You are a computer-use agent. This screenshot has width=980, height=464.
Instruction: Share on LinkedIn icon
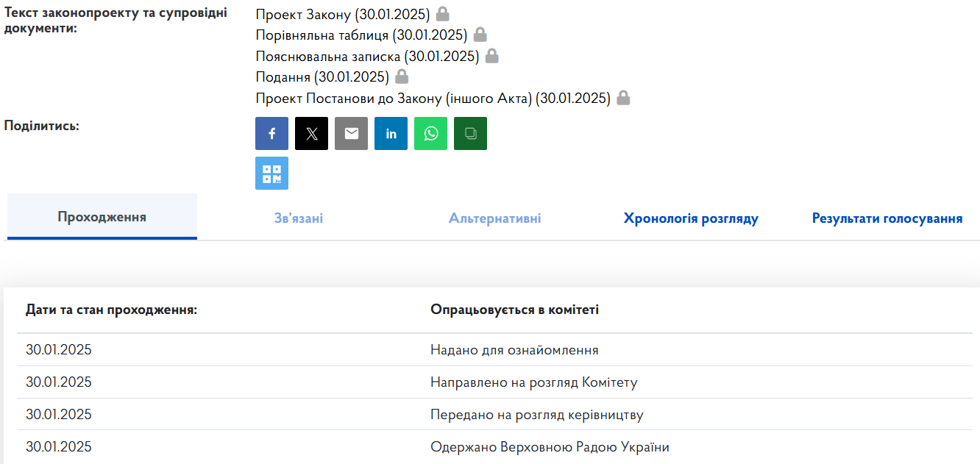point(391,134)
